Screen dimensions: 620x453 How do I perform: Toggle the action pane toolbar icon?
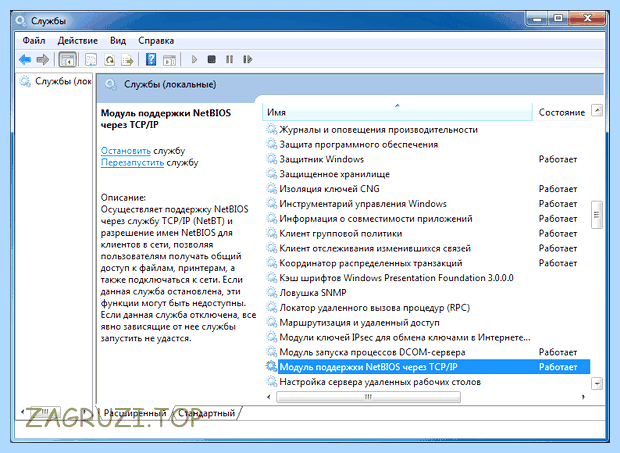(x=170, y=60)
